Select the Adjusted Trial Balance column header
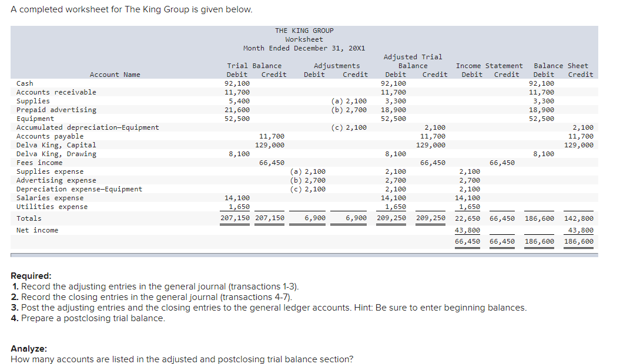The height and width of the screenshot is (364, 630). click(412, 60)
